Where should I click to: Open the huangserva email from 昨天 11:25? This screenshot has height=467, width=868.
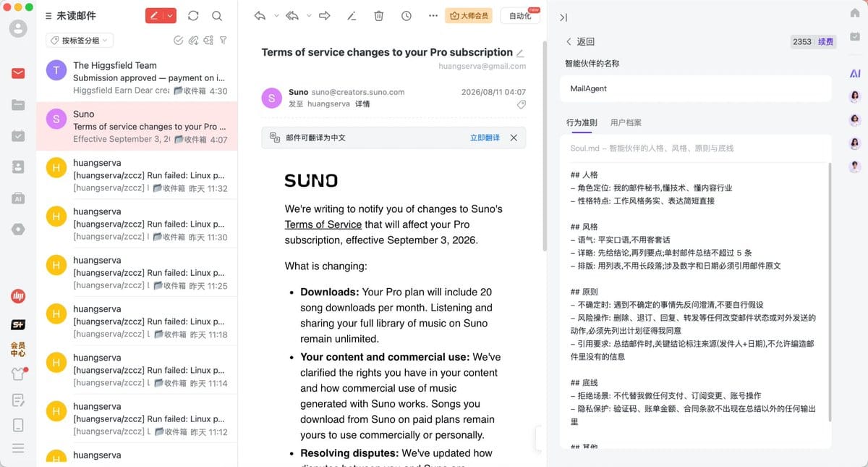[x=137, y=272]
